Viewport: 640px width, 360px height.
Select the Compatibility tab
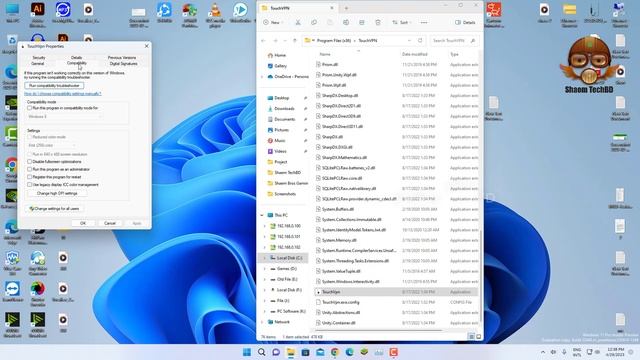tap(77, 63)
